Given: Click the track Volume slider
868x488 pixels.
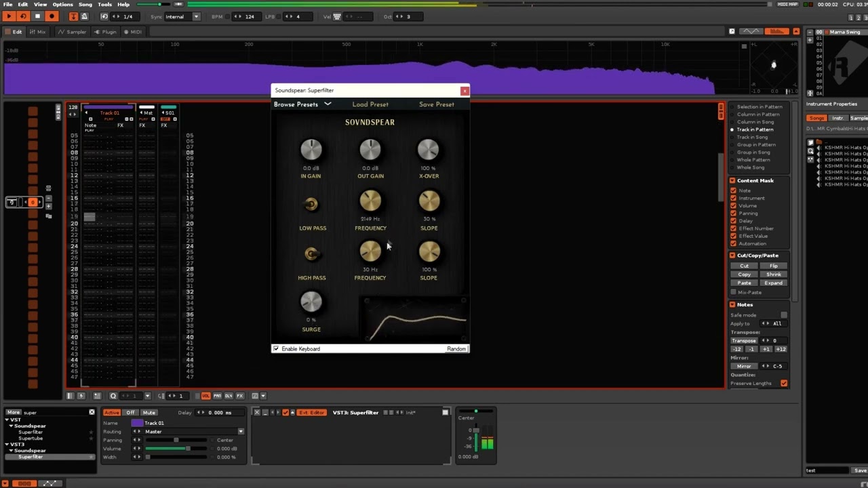Looking at the screenshot, I should pos(176,449).
